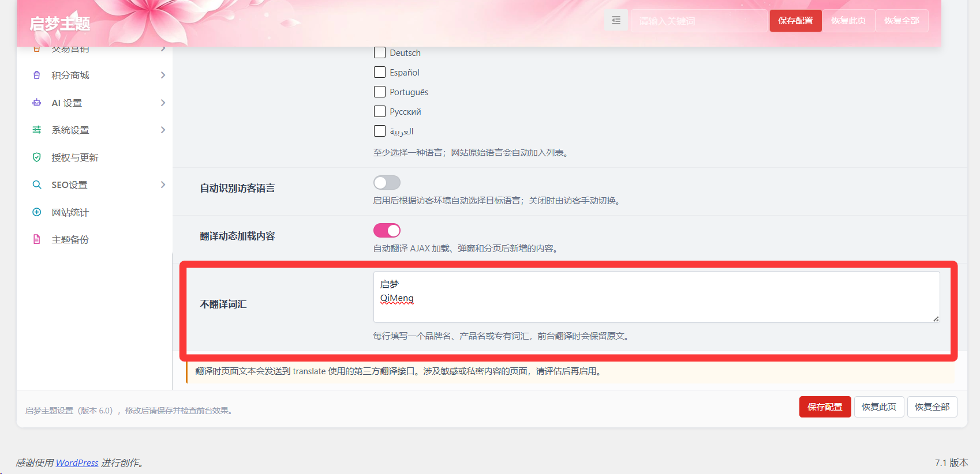Viewport: 980px width, 474px height.
Task: Check the Deutsch language checkbox
Action: pos(380,52)
